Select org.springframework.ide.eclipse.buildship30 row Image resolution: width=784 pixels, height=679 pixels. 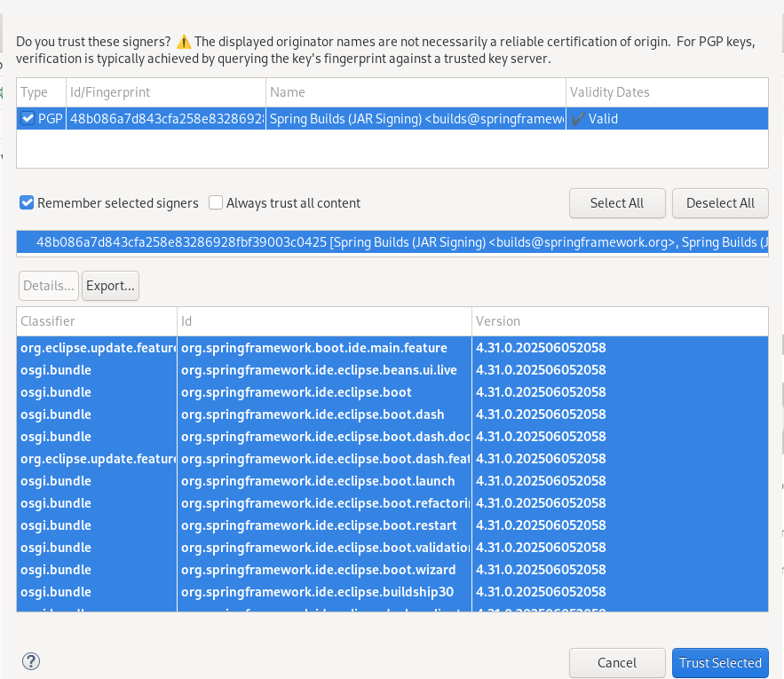(x=392, y=592)
